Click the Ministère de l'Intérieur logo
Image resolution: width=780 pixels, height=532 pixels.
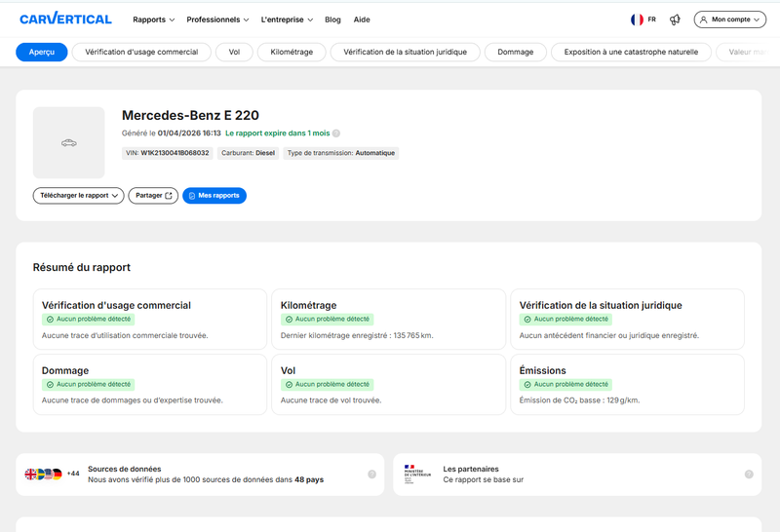[x=417, y=475]
